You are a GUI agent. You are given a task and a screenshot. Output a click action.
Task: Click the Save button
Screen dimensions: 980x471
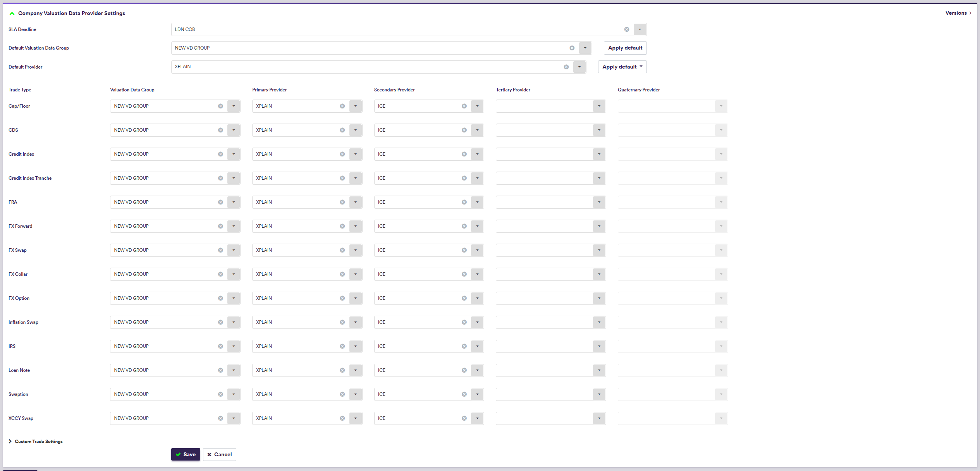(x=186, y=454)
